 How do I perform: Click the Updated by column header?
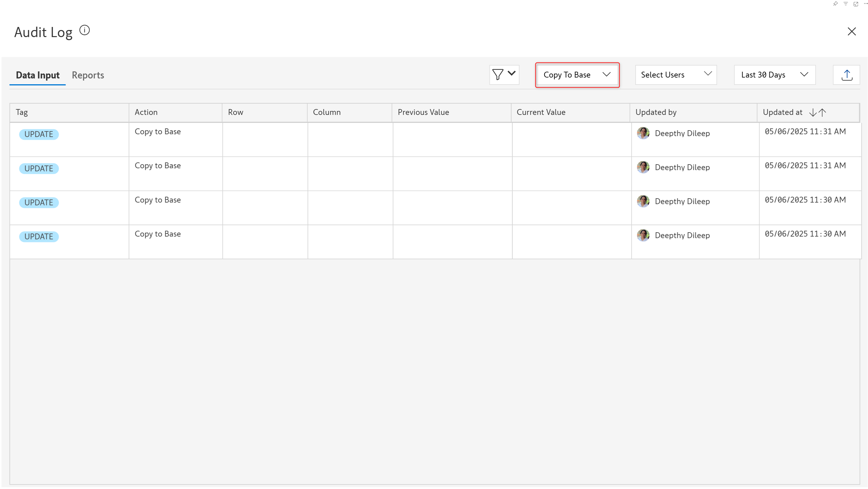point(656,112)
